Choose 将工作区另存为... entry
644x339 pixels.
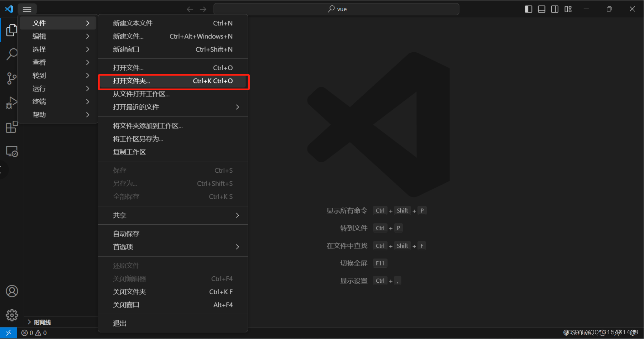pyautogui.click(x=173, y=139)
